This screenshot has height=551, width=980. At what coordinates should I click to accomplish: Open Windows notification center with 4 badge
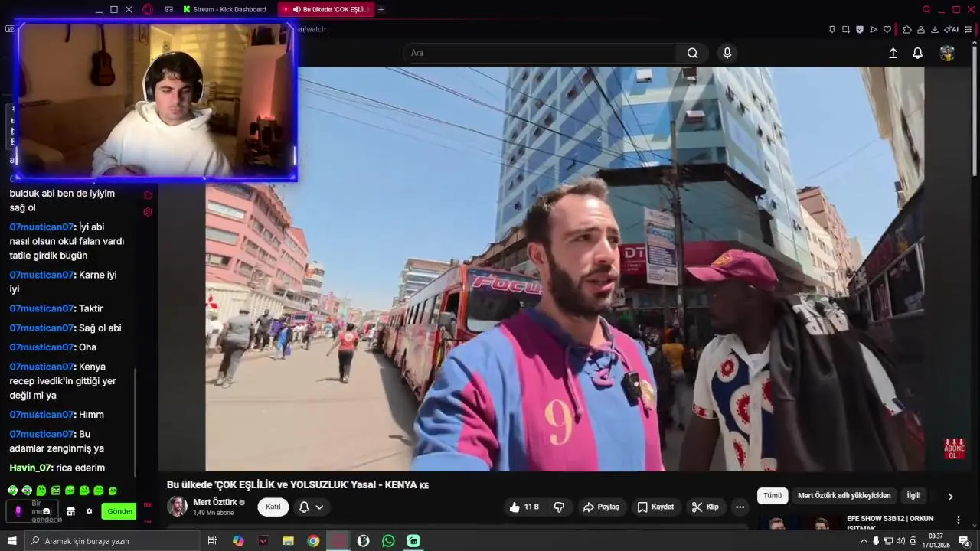point(964,541)
